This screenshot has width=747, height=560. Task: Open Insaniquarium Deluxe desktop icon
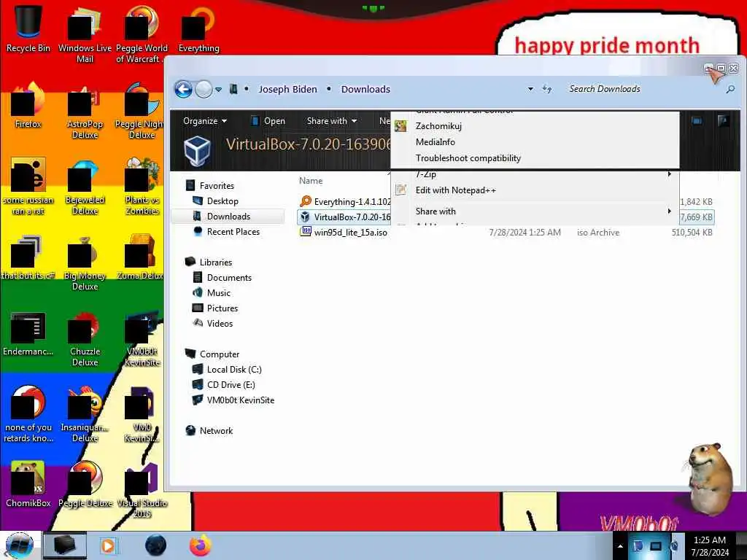pyautogui.click(x=85, y=414)
